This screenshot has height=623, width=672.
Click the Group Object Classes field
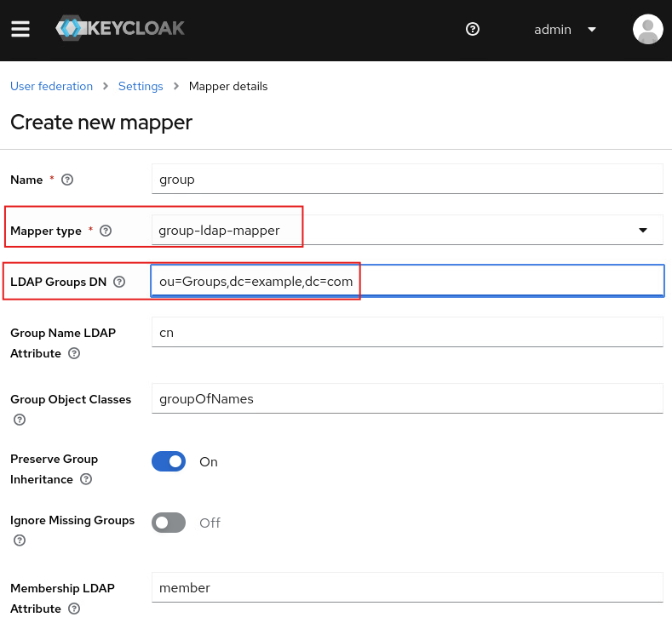point(407,398)
